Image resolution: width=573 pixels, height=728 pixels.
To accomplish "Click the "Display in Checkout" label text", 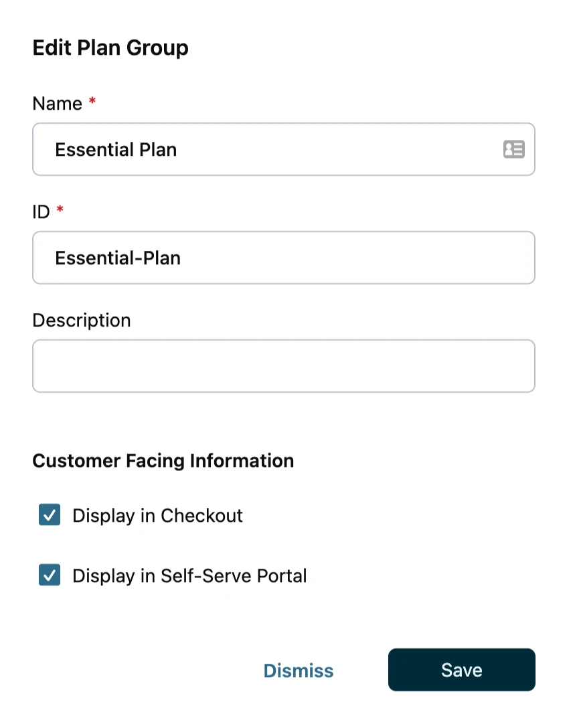I will click(x=157, y=516).
